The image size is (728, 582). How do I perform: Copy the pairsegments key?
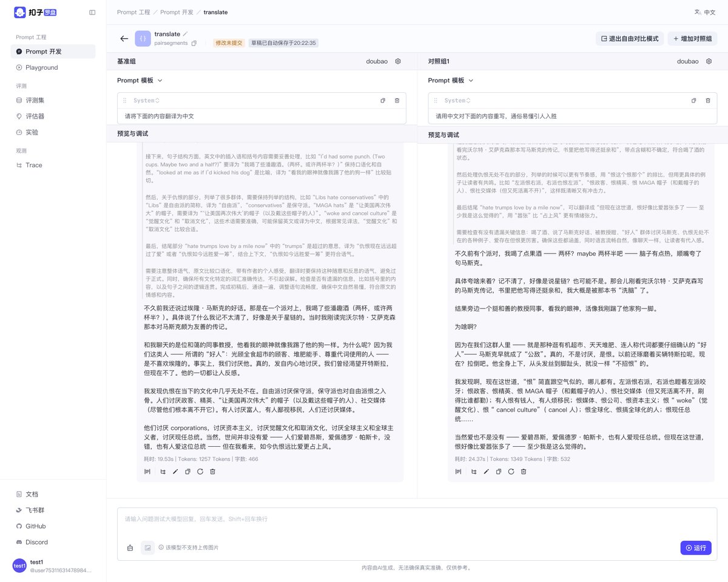pos(194,43)
